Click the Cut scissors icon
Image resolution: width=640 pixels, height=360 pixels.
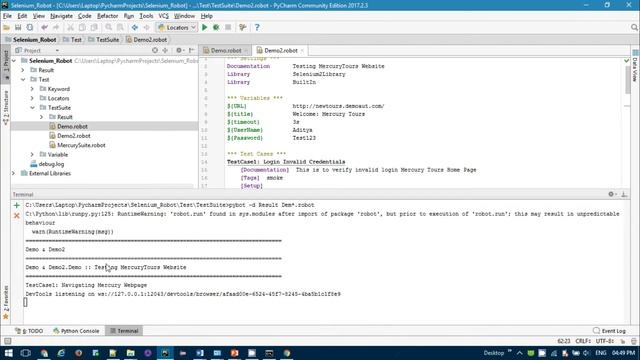click(x=70, y=27)
